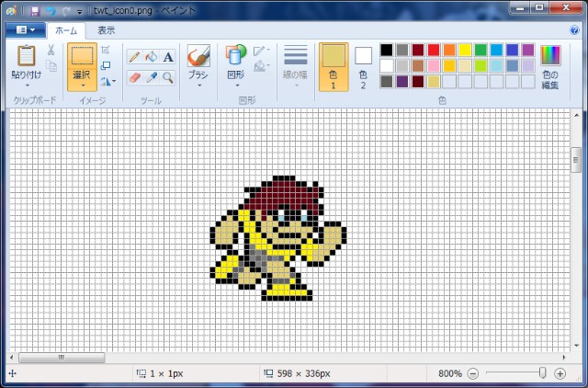Image resolution: width=588 pixels, height=388 pixels.
Task: Pick the pink color swatch
Action: point(434,65)
